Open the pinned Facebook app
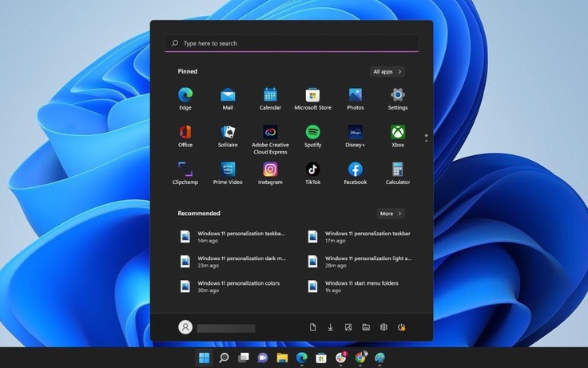Viewport: 588px width, 368px height. coord(356,173)
